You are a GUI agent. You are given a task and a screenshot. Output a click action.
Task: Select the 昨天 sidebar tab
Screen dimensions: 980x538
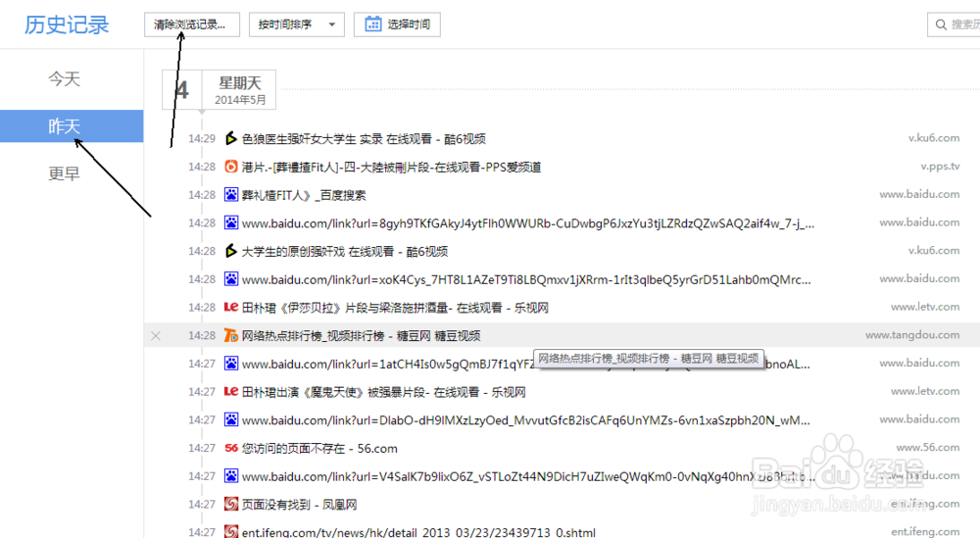(72, 126)
